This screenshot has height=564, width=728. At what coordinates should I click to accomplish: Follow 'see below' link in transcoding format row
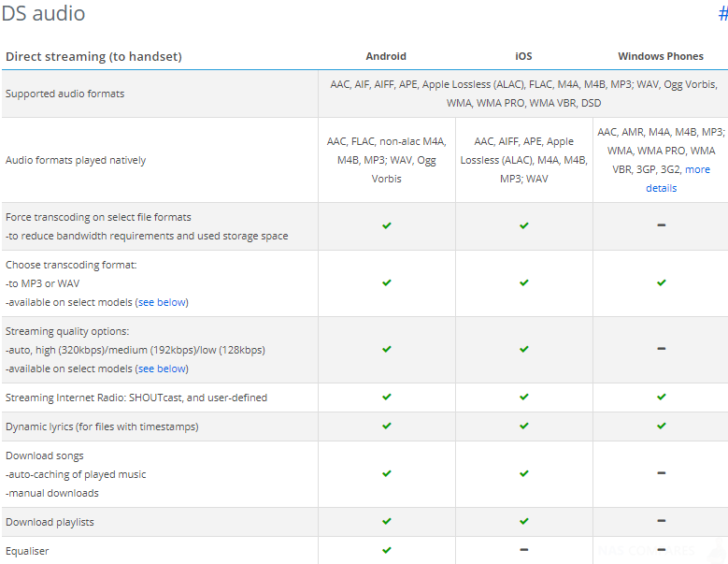[162, 302]
